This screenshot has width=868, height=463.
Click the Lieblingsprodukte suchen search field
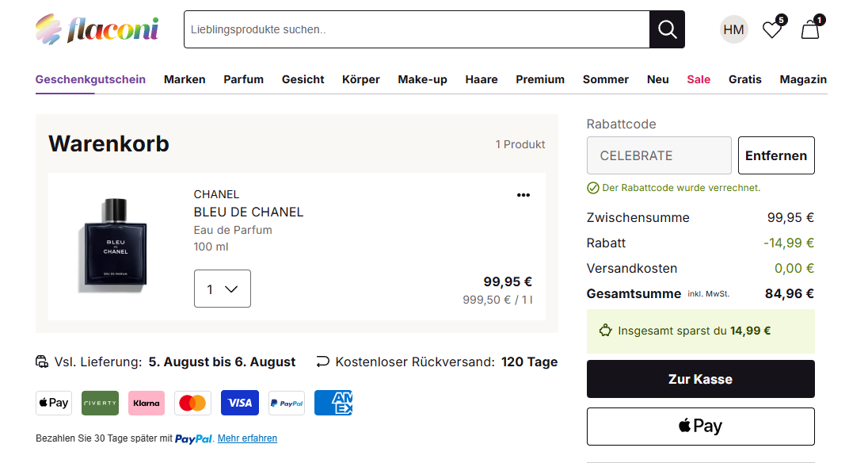coord(417,29)
